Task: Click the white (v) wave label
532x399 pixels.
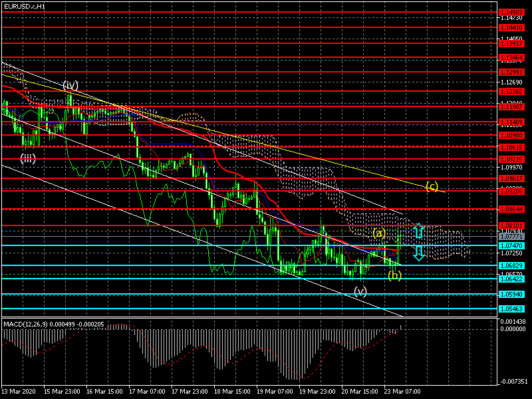Action: coord(360,291)
